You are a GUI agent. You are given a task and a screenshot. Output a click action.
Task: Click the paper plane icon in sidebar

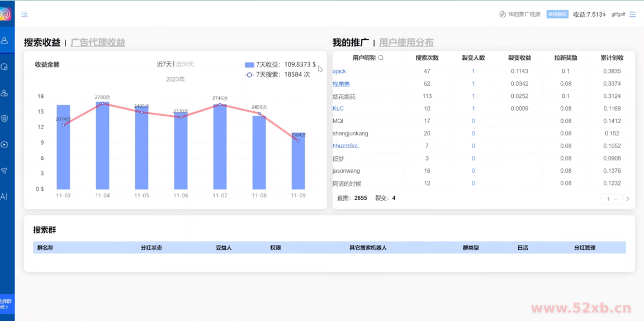4,171
